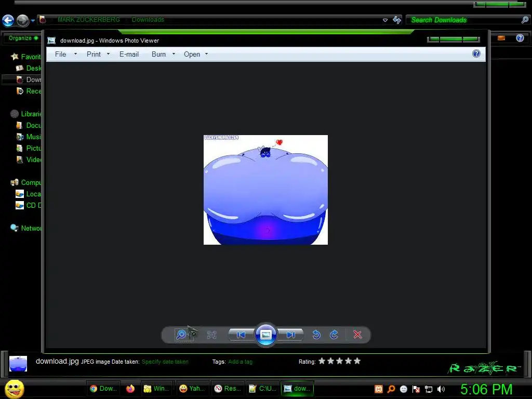Click MARK ZUCKERBERG in the address bar
532x399 pixels.
coord(88,20)
